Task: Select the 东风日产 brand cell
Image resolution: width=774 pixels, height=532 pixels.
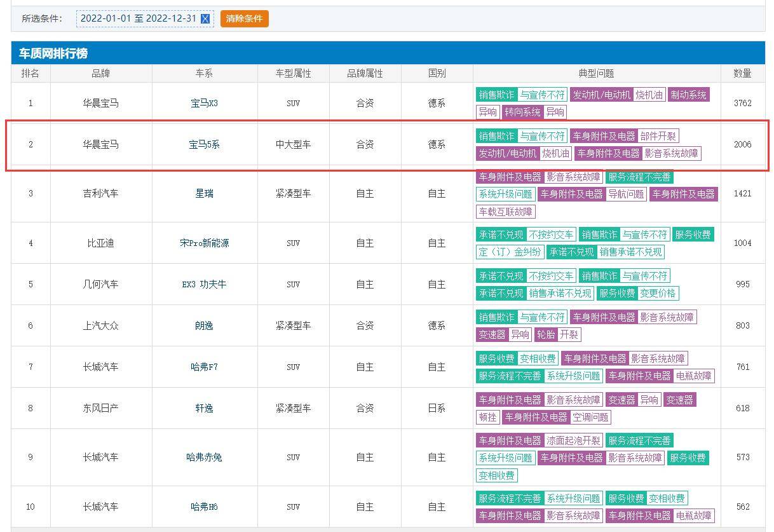Action: coord(101,408)
